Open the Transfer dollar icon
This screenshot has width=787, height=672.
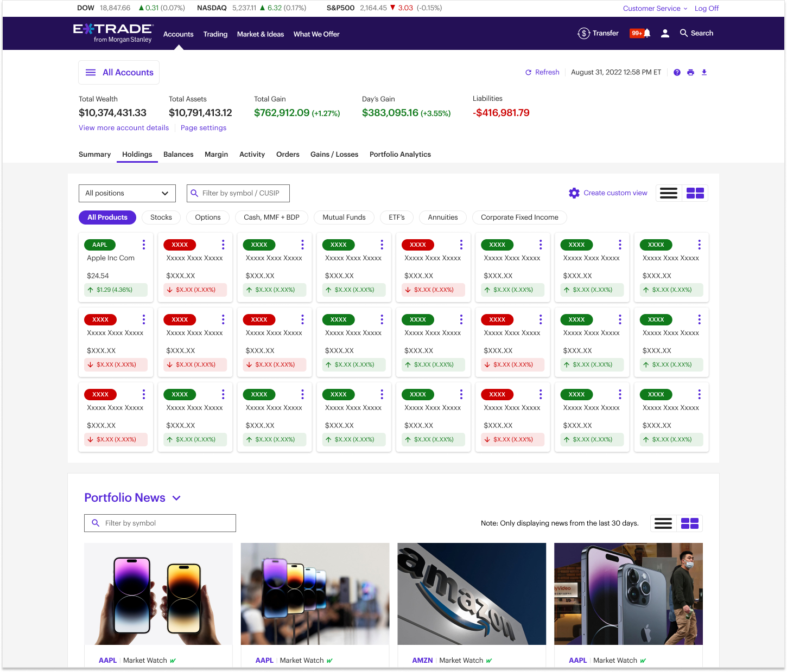tap(583, 33)
